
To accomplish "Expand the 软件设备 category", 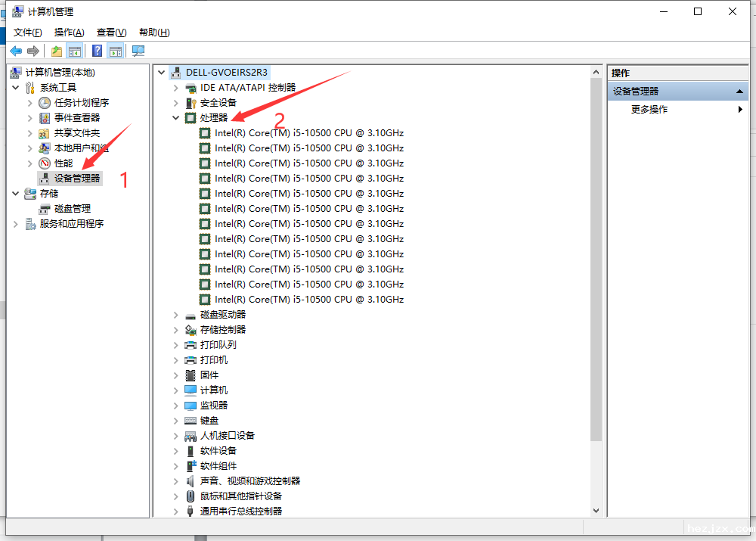I will coord(176,451).
